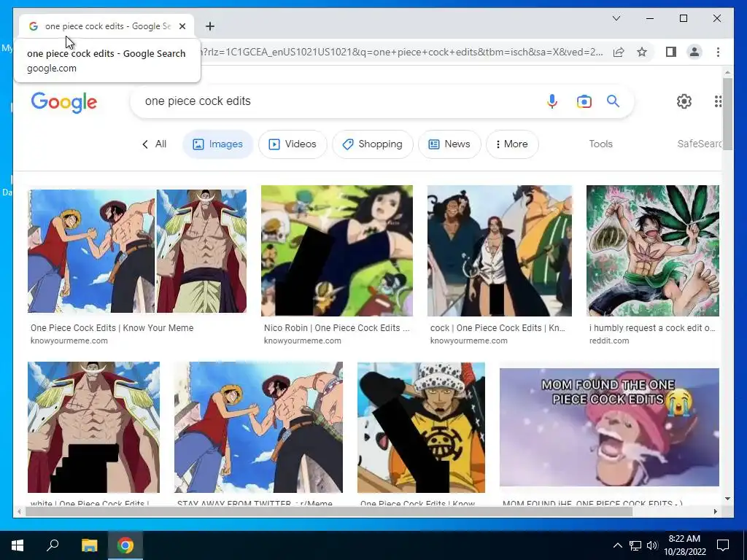Search by image with camera icon
Image resolution: width=747 pixels, height=560 pixels.
pos(584,101)
